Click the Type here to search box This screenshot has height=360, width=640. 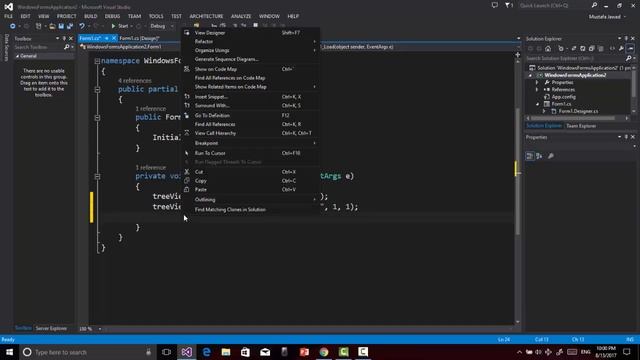pos(87,352)
